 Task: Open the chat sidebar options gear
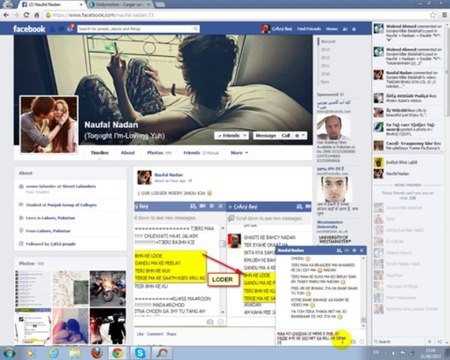pos(430,342)
